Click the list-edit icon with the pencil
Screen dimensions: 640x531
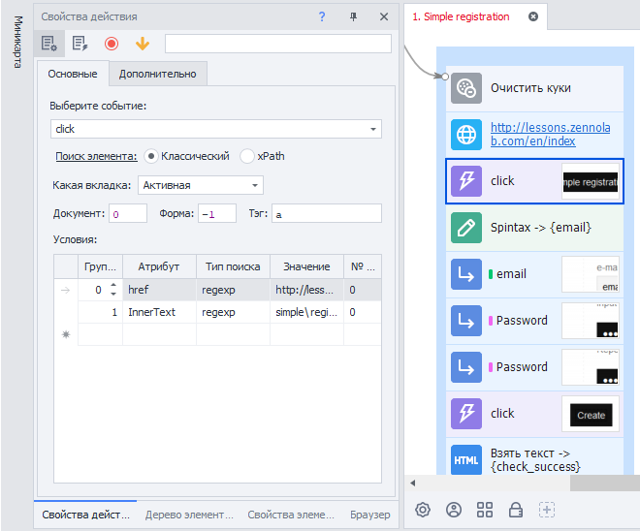click(x=80, y=43)
